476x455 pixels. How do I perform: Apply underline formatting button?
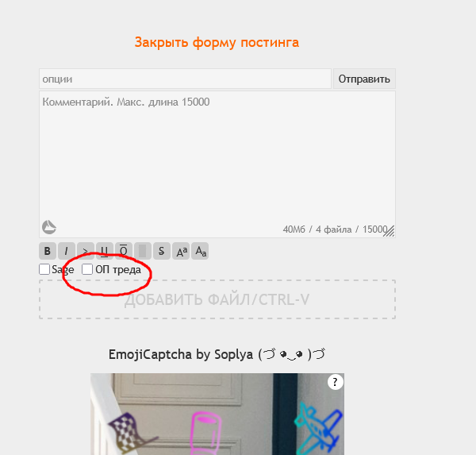(x=105, y=251)
